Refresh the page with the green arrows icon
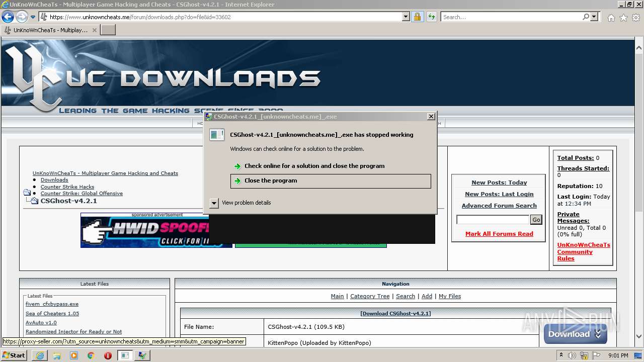The width and height of the screenshot is (644, 362). (x=432, y=17)
